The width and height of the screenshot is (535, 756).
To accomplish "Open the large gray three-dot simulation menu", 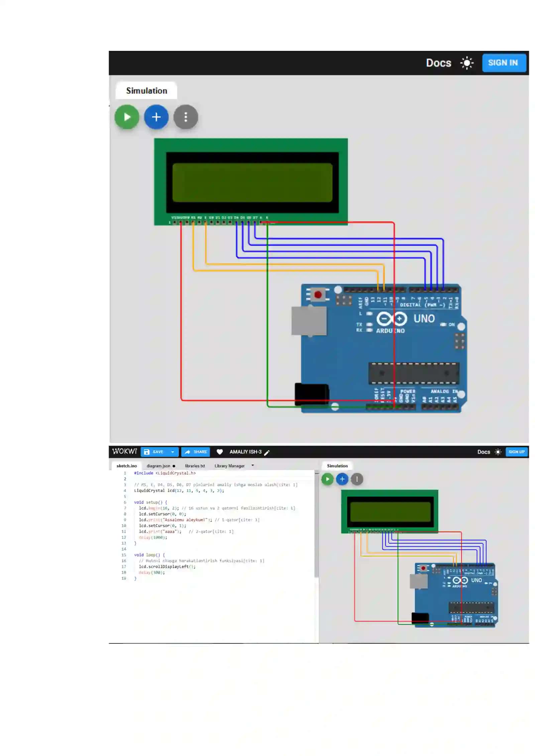I will [186, 117].
